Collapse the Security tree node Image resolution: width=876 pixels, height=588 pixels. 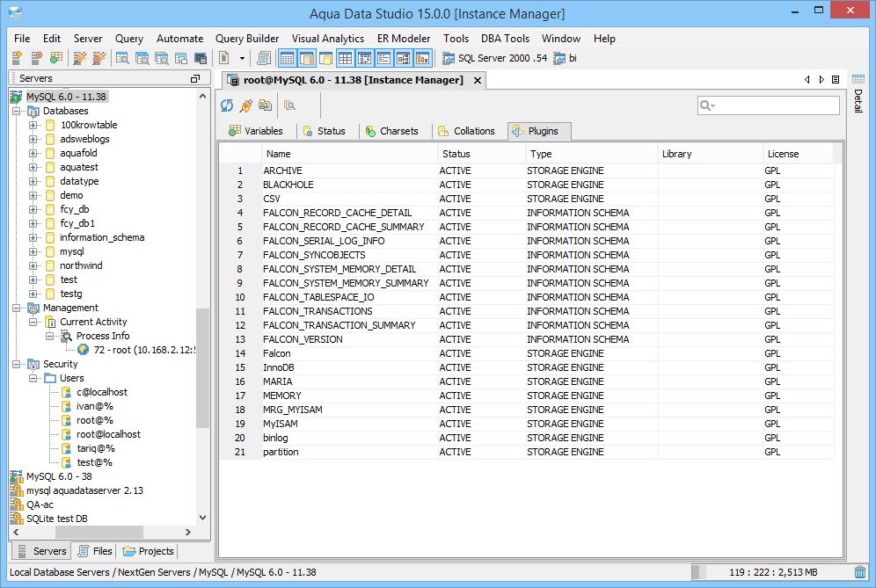(x=16, y=364)
